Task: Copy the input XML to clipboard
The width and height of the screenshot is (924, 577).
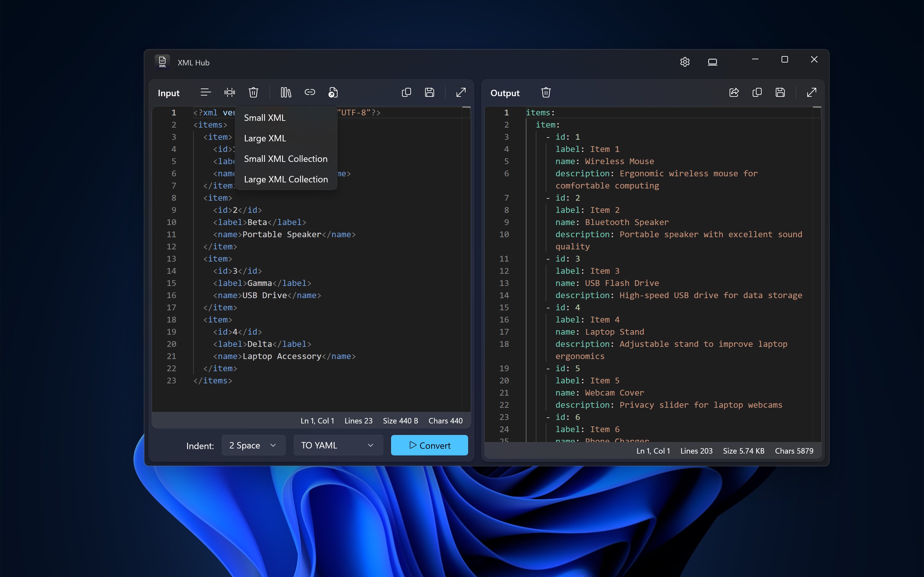Action: tap(406, 92)
